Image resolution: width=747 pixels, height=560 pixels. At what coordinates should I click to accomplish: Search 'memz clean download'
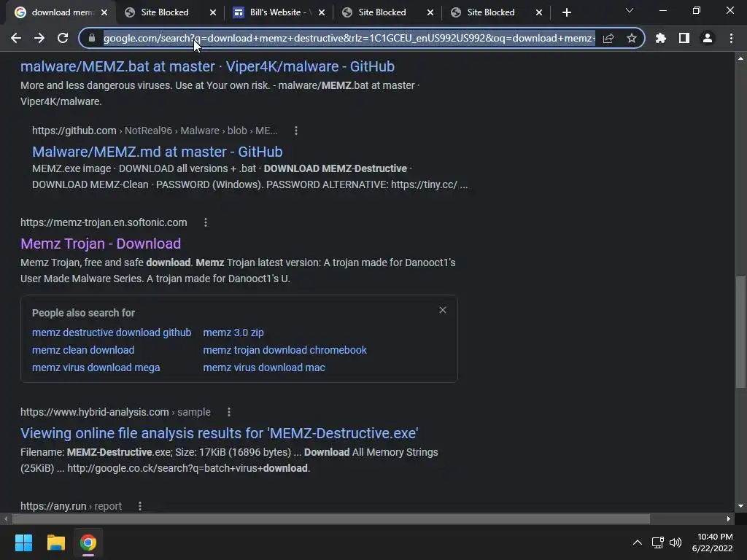tap(83, 350)
